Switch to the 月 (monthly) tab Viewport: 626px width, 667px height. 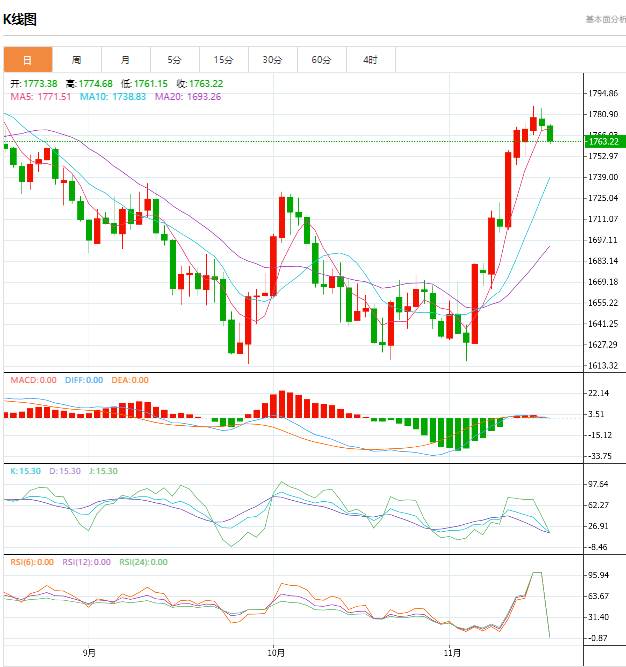click(125, 60)
